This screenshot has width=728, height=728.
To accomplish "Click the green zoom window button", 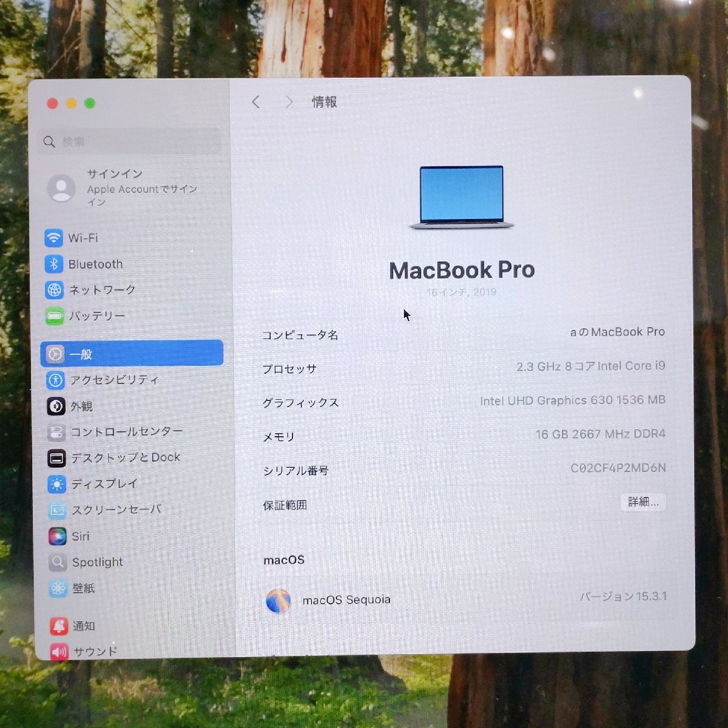I will 90,103.
